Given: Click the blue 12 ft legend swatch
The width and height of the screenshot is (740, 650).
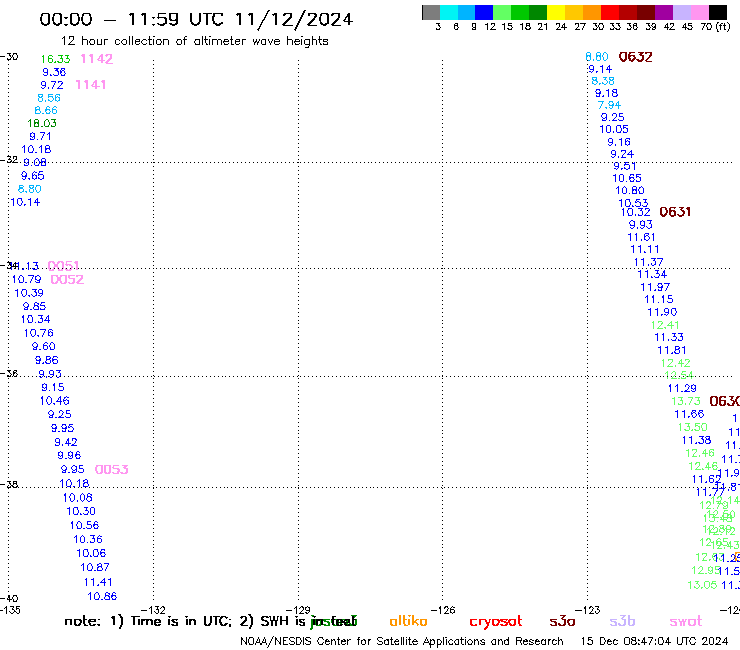Looking at the screenshot, I should click(x=484, y=12).
